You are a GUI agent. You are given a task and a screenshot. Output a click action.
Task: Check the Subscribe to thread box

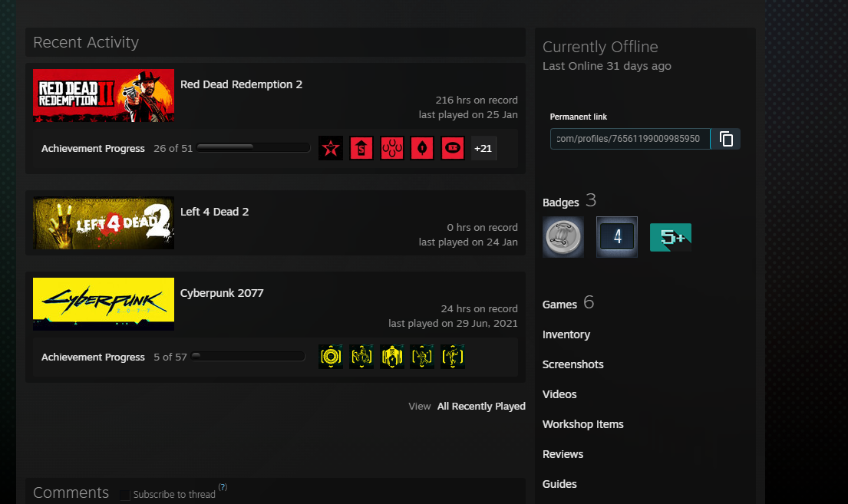[125, 495]
